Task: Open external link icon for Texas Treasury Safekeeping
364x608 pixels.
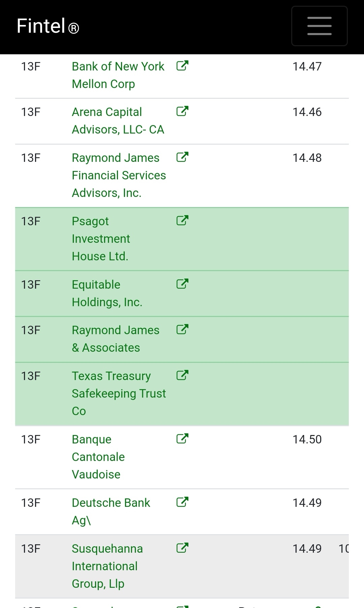Action: 182,375
